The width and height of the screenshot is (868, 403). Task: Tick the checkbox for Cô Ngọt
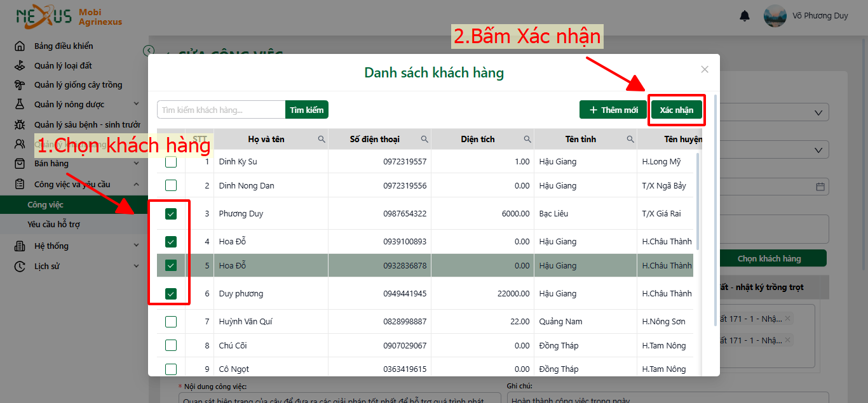pyautogui.click(x=171, y=369)
